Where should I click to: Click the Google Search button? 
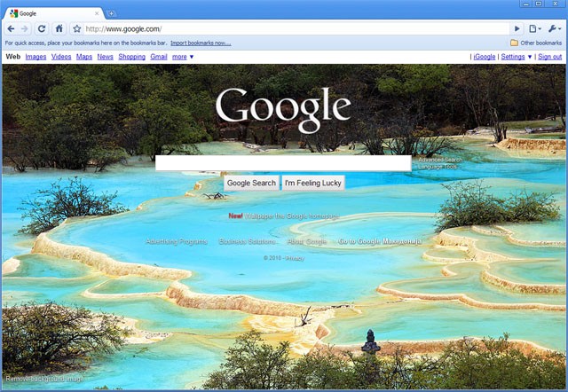coord(251,183)
